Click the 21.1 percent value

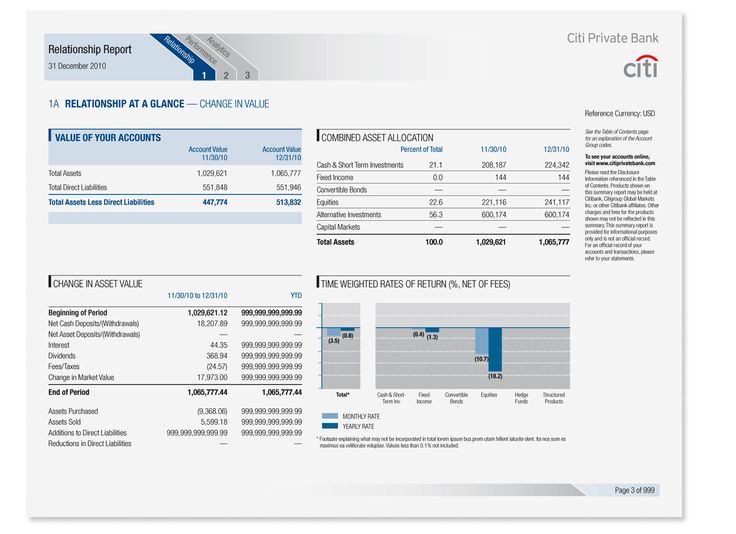tap(436, 165)
